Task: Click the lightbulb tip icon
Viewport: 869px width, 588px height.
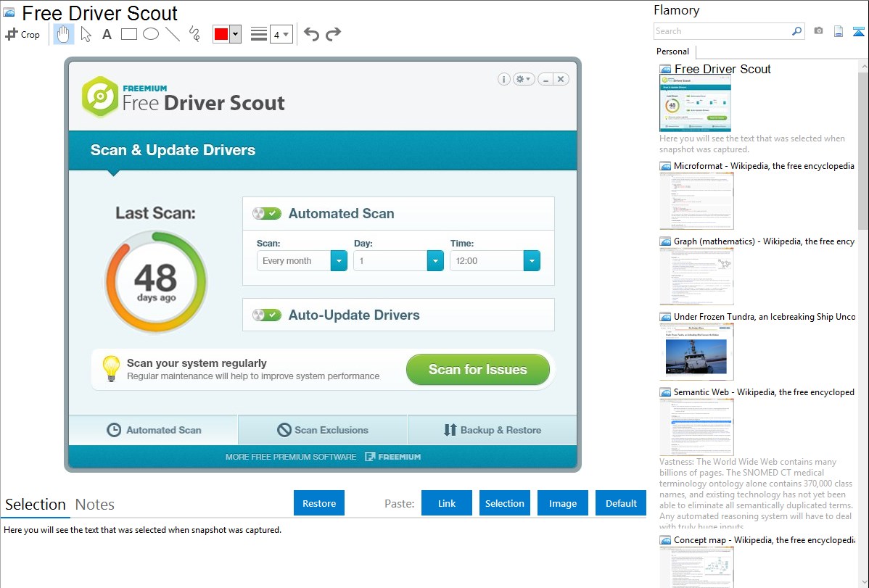Action: 112,368
